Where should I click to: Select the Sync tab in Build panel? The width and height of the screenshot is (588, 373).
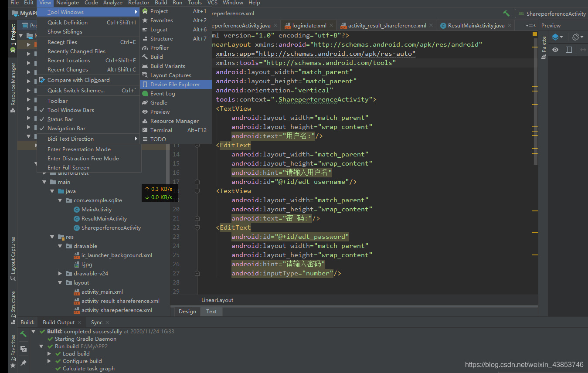pos(97,322)
